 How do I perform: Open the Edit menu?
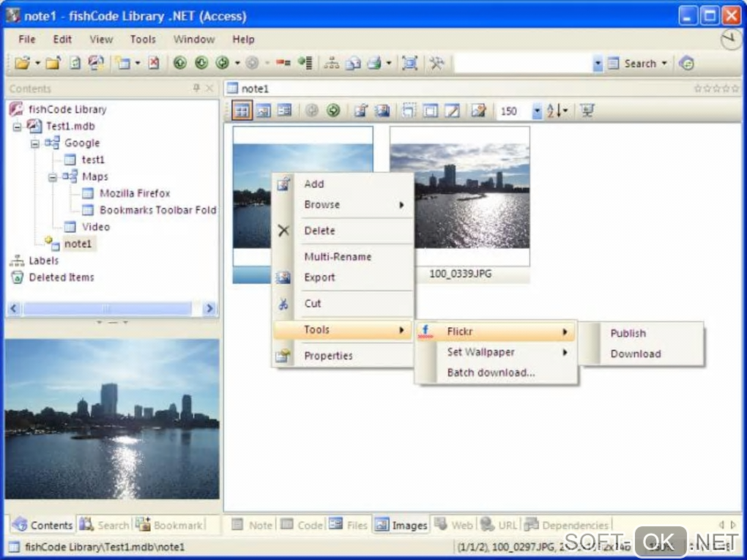coord(62,39)
